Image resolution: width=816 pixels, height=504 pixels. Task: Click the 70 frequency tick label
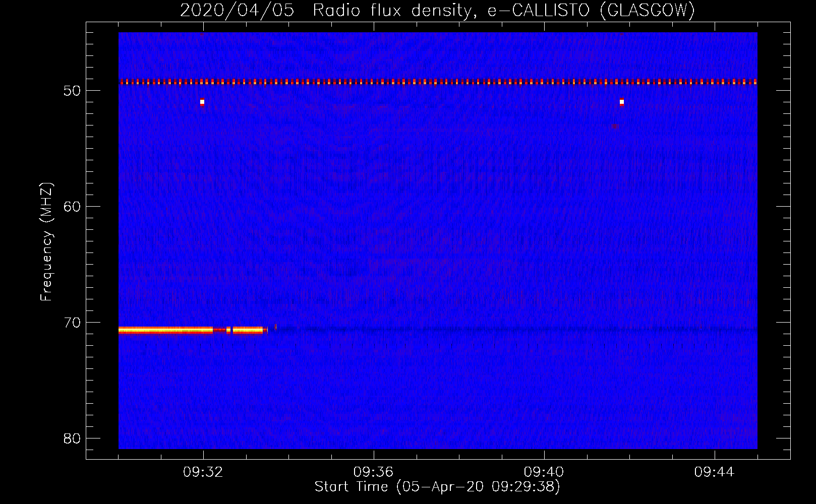[72, 323]
